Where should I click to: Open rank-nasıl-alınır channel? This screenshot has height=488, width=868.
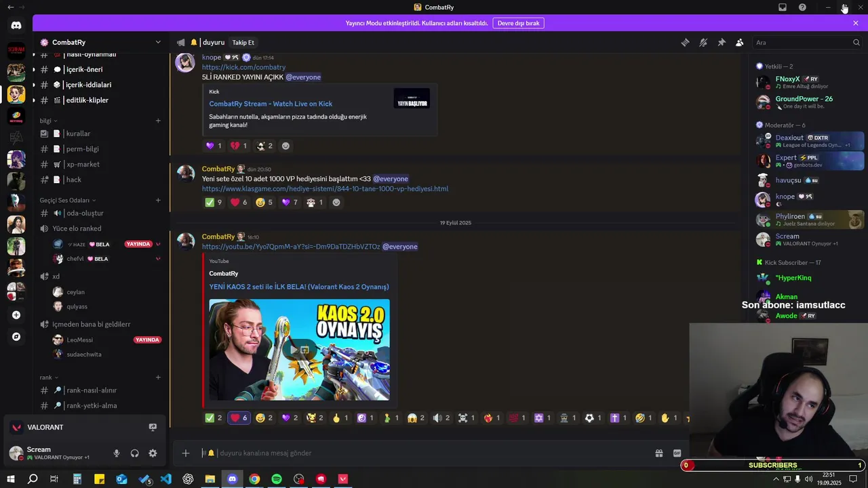100,390
